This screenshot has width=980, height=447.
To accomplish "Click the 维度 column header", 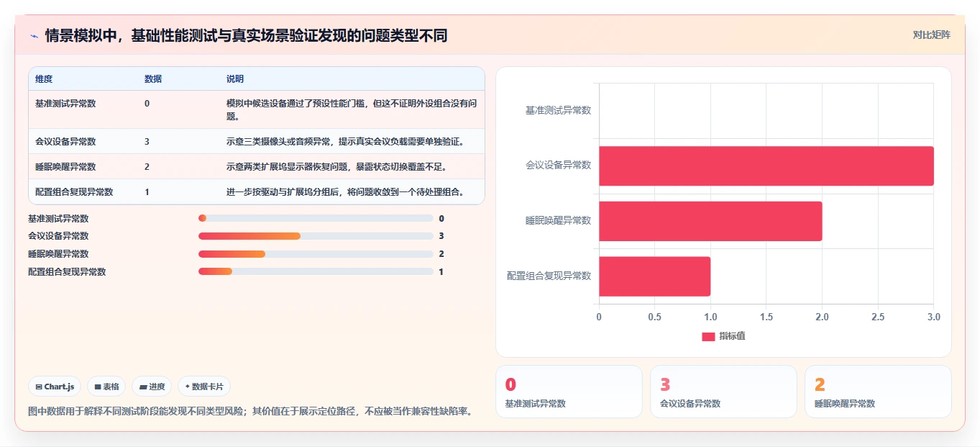I will click(x=44, y=78).
